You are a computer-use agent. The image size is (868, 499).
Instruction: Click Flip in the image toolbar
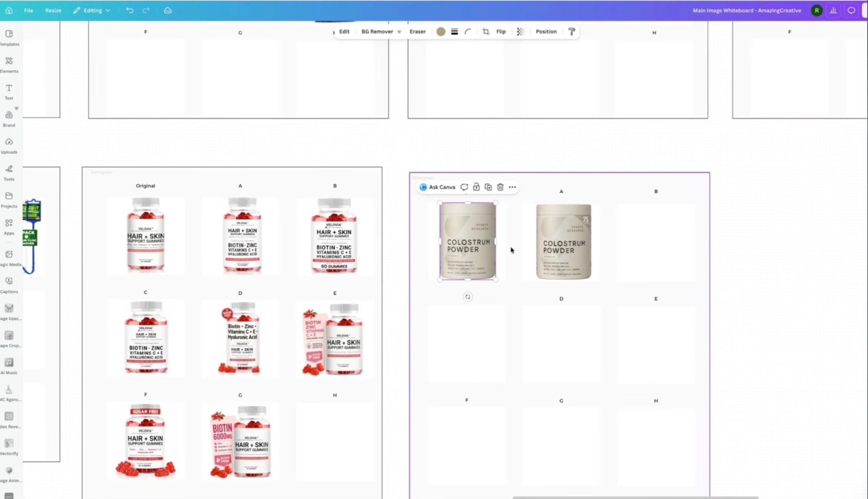point(501,32)
